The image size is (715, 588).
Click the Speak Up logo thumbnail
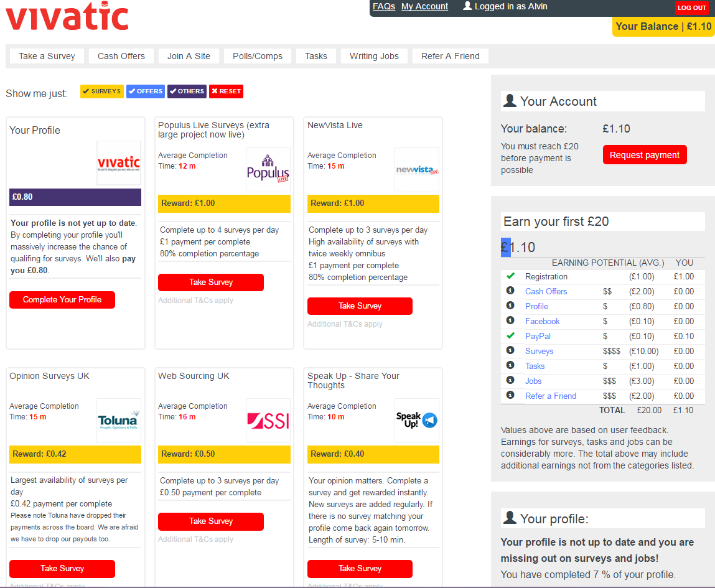point(417,420)
